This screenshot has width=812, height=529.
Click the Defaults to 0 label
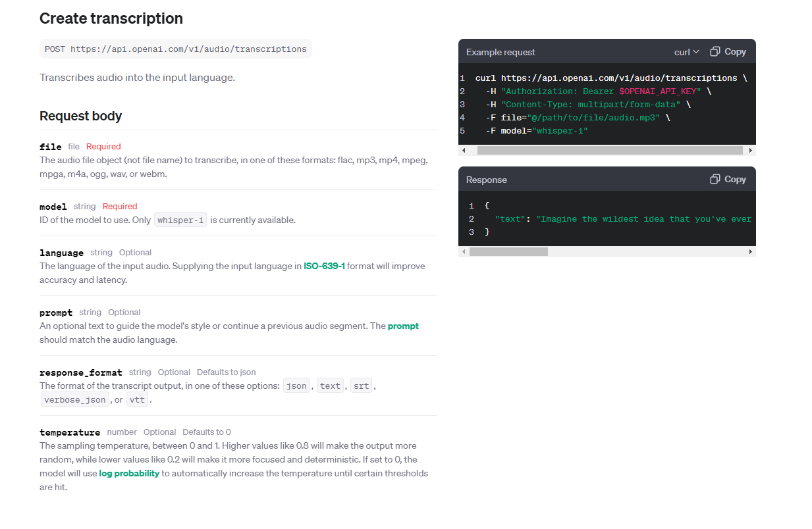coord(207,432)
